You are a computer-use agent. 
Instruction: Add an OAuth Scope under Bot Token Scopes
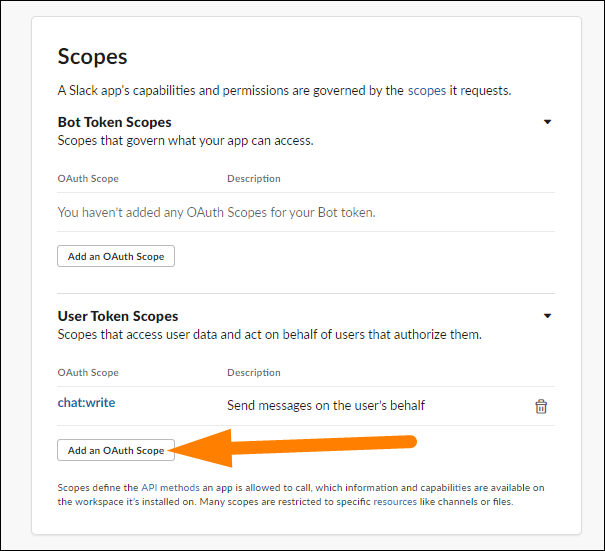pos(116,257)
